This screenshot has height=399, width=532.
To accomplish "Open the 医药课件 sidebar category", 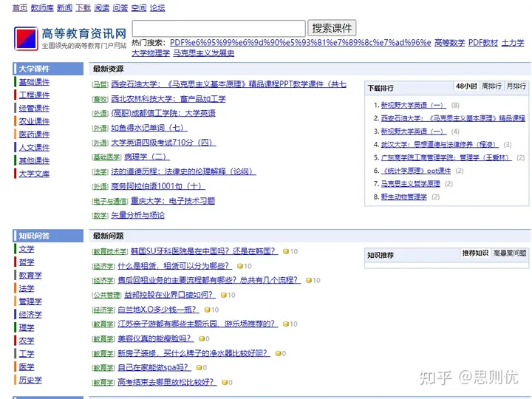I will pyautogui.click(x=34, y=134).
